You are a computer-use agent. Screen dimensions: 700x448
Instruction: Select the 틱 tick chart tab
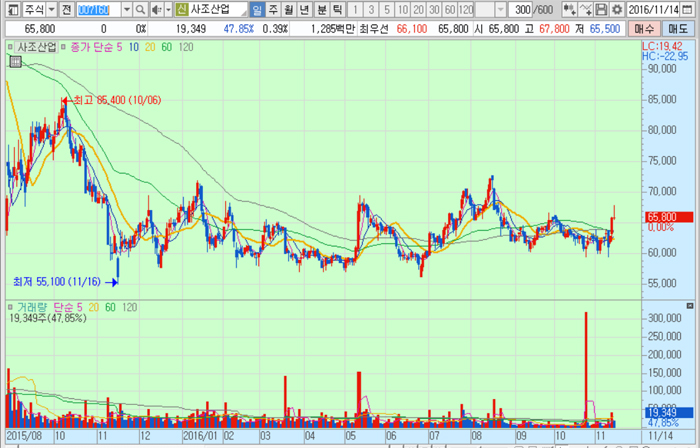(338, 9)
